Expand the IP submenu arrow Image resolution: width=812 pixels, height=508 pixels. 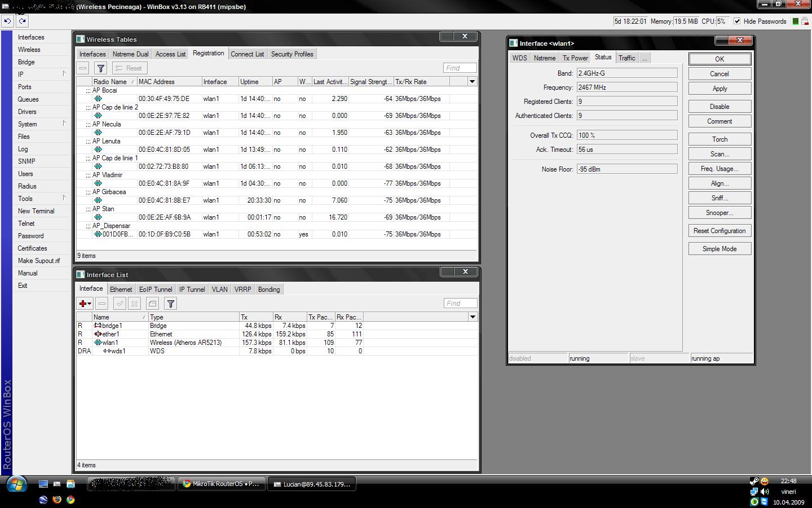64,74
